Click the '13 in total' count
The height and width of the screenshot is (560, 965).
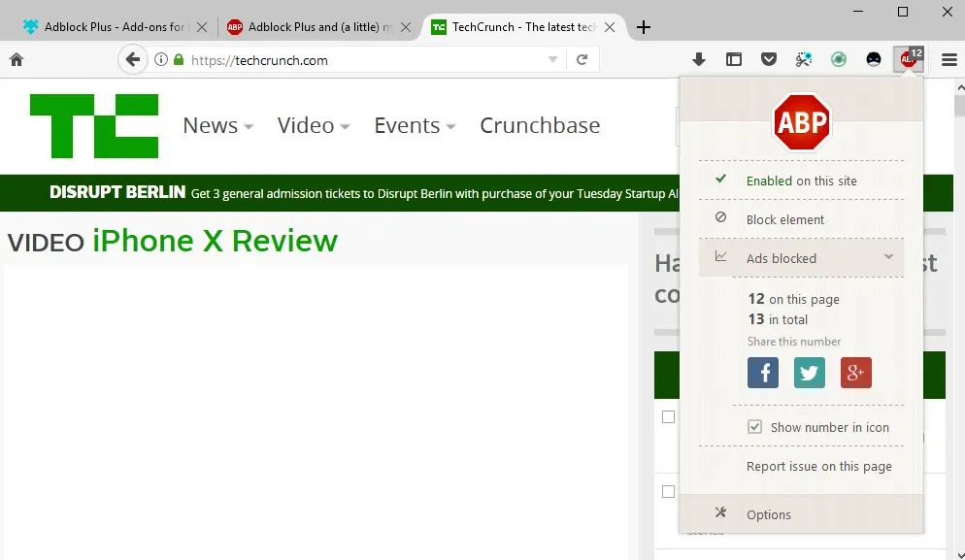point(778,319)
